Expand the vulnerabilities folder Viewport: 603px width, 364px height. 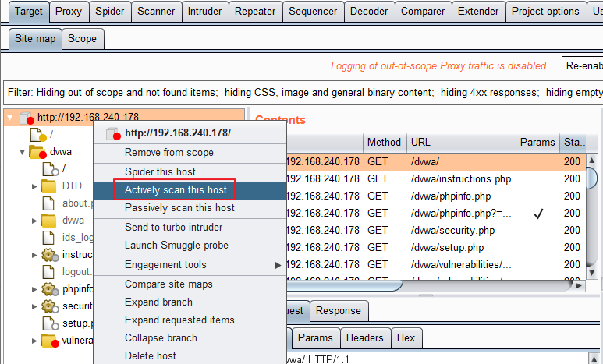click(34, 341)
